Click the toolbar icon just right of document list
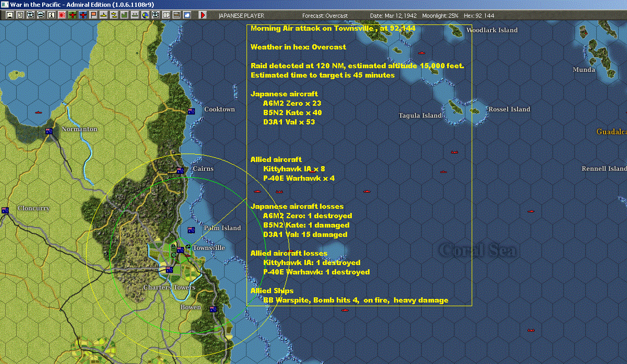Viewport: 627px width, 364px height. [31, 15]
